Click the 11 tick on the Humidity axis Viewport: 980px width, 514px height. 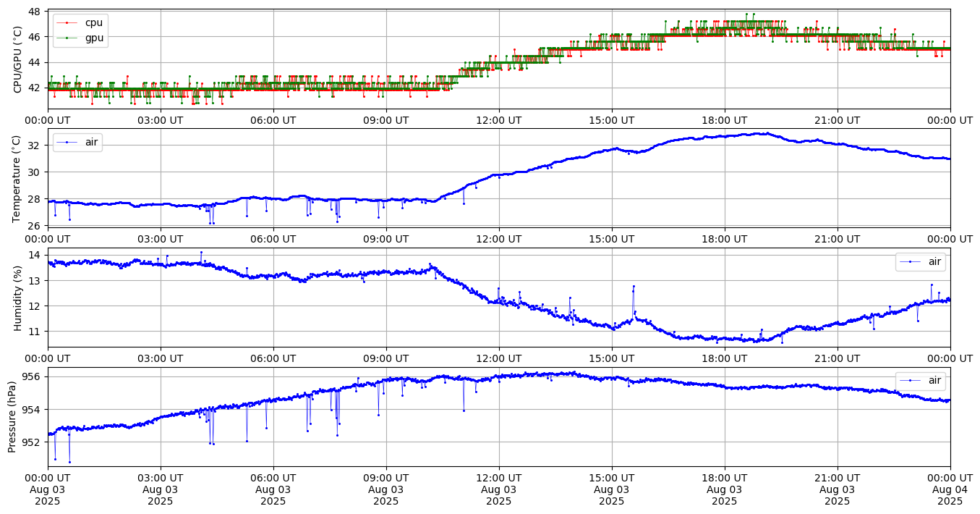(x=35, y=332)
